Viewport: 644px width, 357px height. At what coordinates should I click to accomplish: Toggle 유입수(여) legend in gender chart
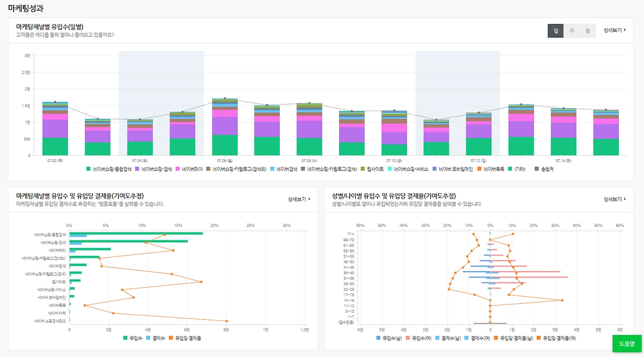pos(418,338)
